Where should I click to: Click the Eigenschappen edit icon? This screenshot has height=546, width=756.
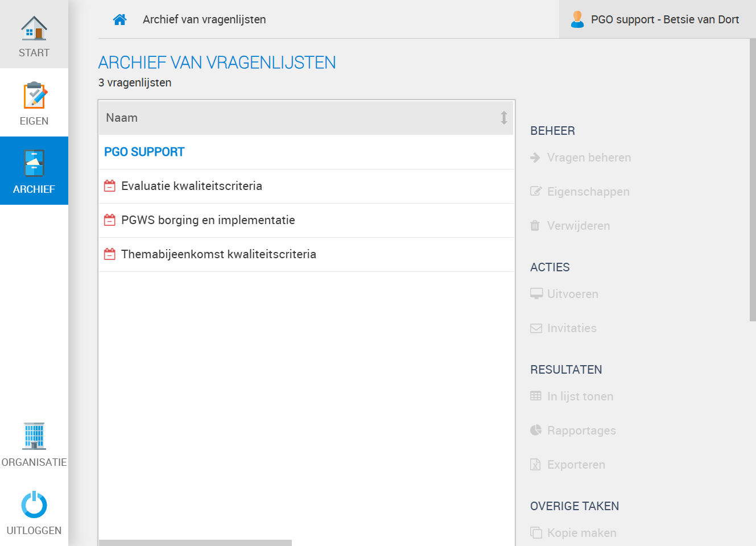tap(536, 191)
